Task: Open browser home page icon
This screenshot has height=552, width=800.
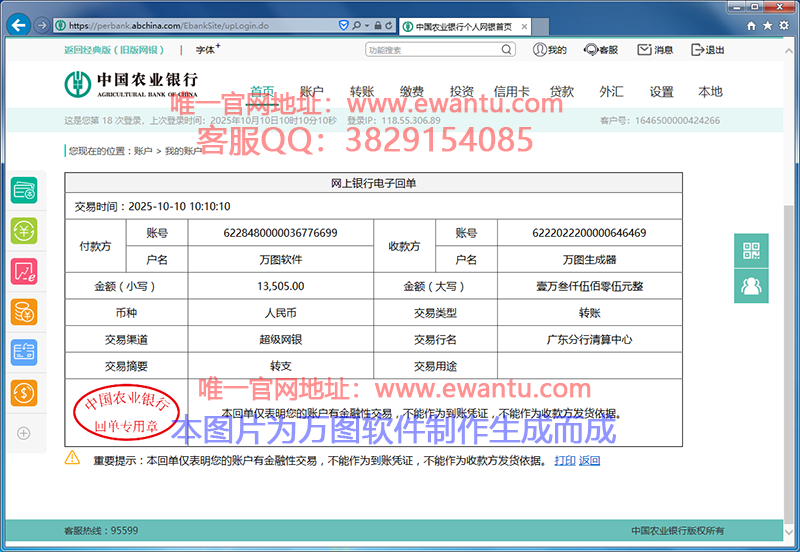Action: (751, 26)
